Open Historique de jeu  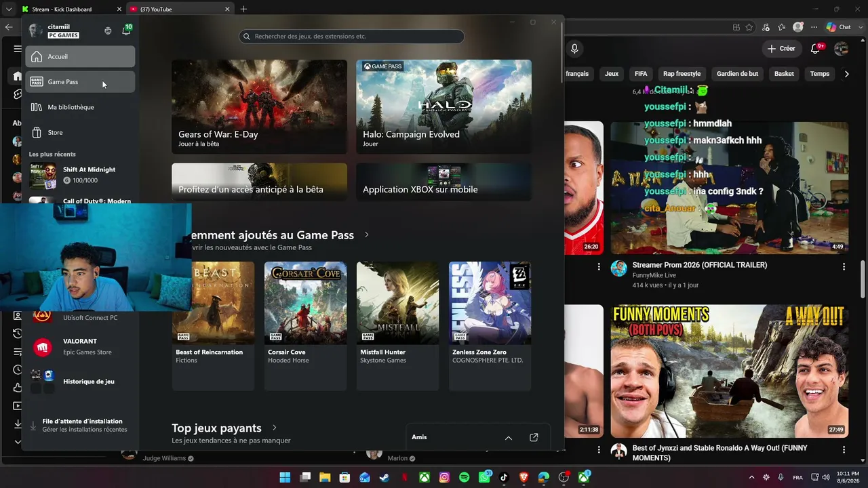coord(80,382)
